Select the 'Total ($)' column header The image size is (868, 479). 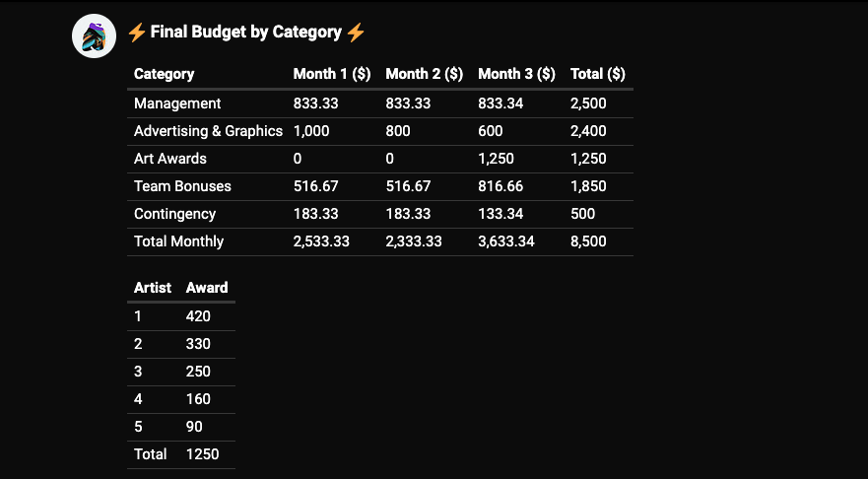pyautogui.click(x=597, y=74)
